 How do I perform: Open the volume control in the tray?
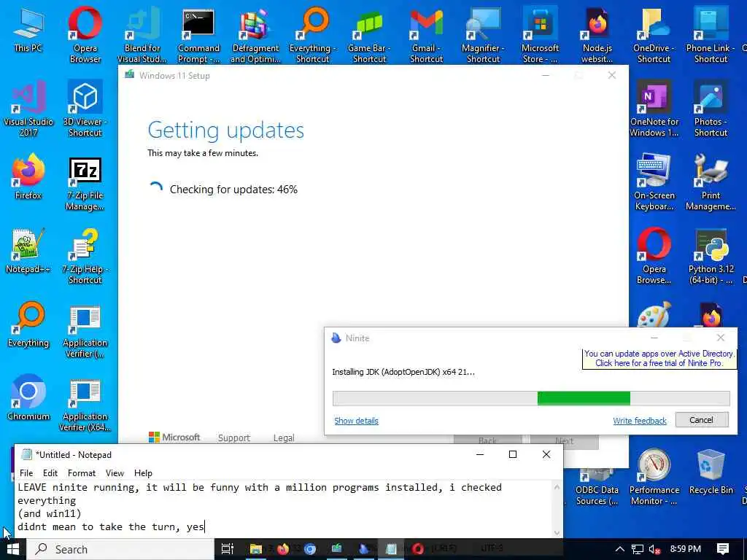(x=654, y=549)
